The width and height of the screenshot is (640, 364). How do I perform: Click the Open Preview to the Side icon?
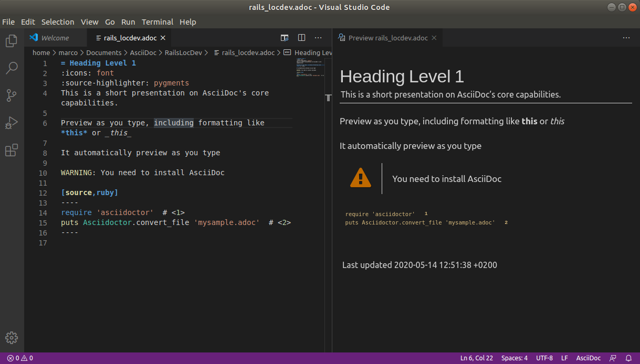285,38
